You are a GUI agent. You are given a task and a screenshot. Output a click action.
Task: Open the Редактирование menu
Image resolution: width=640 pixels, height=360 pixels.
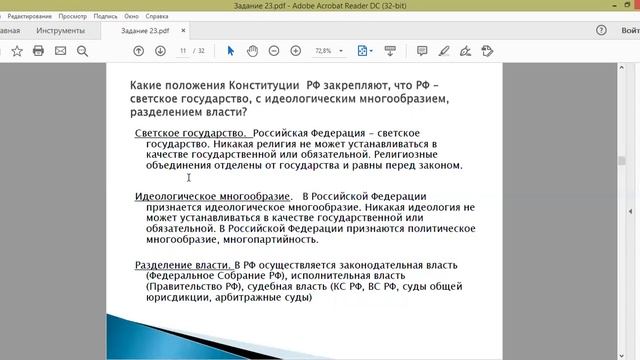click(x=29, y=16)
